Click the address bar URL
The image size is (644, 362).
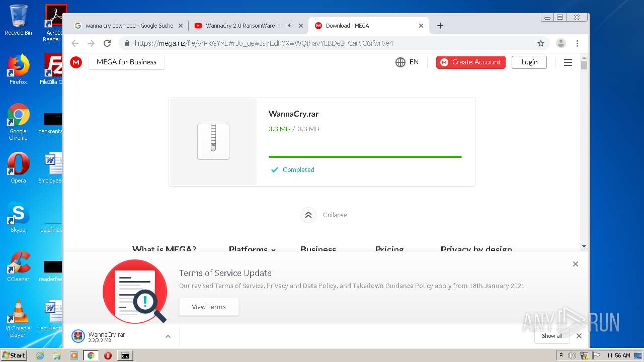tap(264, 43)
